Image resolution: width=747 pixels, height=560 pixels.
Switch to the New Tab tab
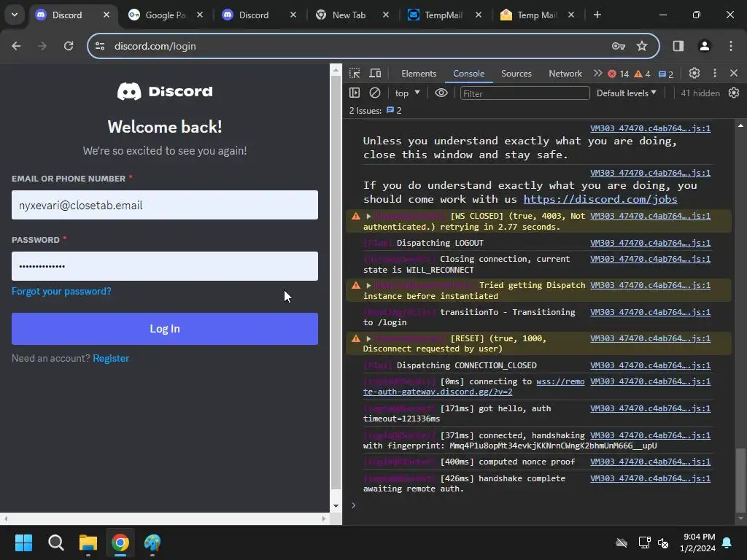349,15
